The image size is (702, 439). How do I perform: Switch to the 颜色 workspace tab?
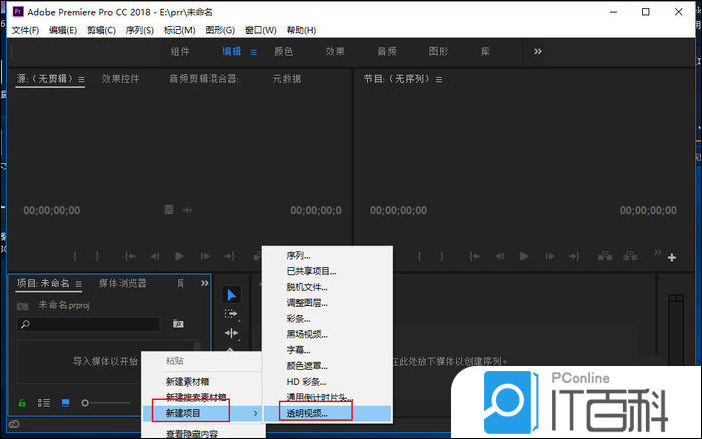point(284,51)
